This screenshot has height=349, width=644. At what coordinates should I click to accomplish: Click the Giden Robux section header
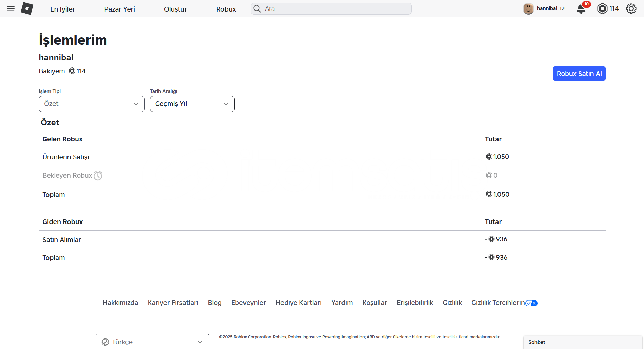pos(63,222)
